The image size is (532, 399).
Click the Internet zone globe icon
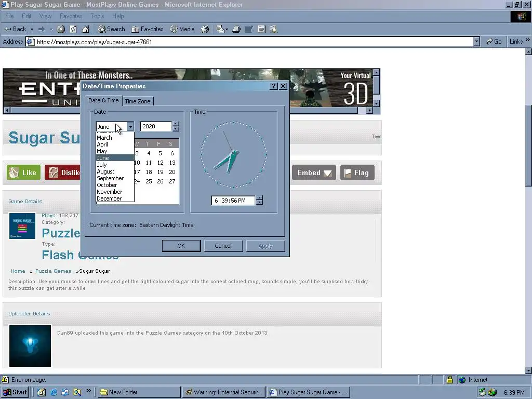coord(462,380)
